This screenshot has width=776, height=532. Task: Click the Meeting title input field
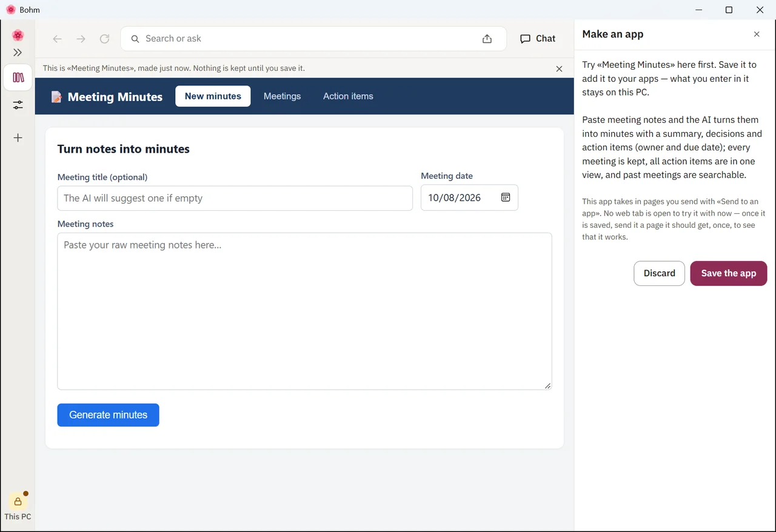tap(235, 198)
